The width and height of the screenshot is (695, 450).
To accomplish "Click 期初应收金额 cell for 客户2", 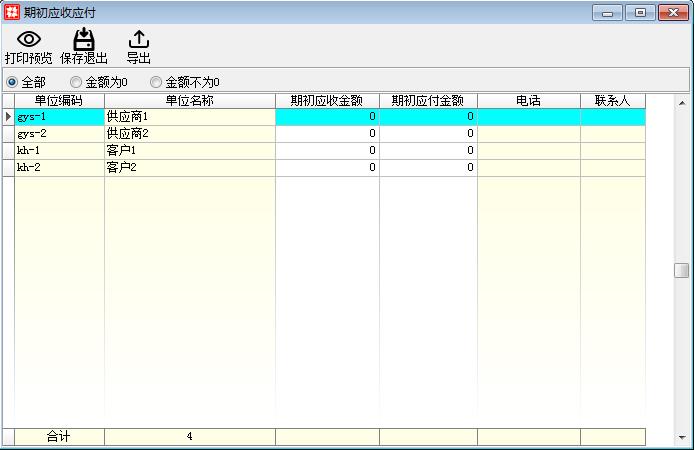I will 327,167.
